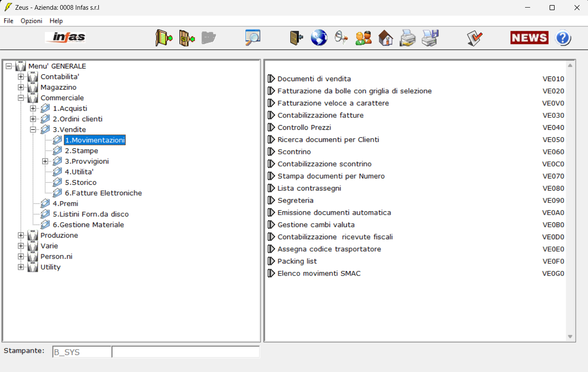Expand the Produzione tree node
The height and width of the screenshot is (372, 588).
click(x=21, y=235)
